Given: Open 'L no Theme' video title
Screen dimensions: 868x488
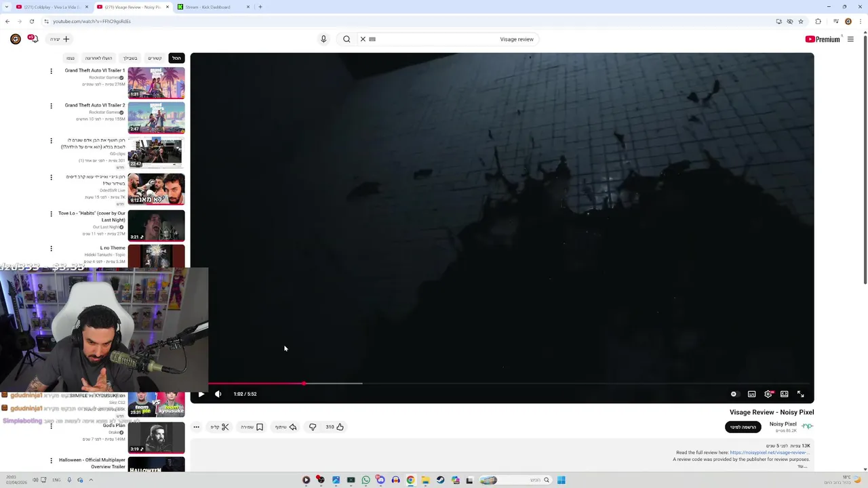Looking at the screenshot, I should pos(113,248).
